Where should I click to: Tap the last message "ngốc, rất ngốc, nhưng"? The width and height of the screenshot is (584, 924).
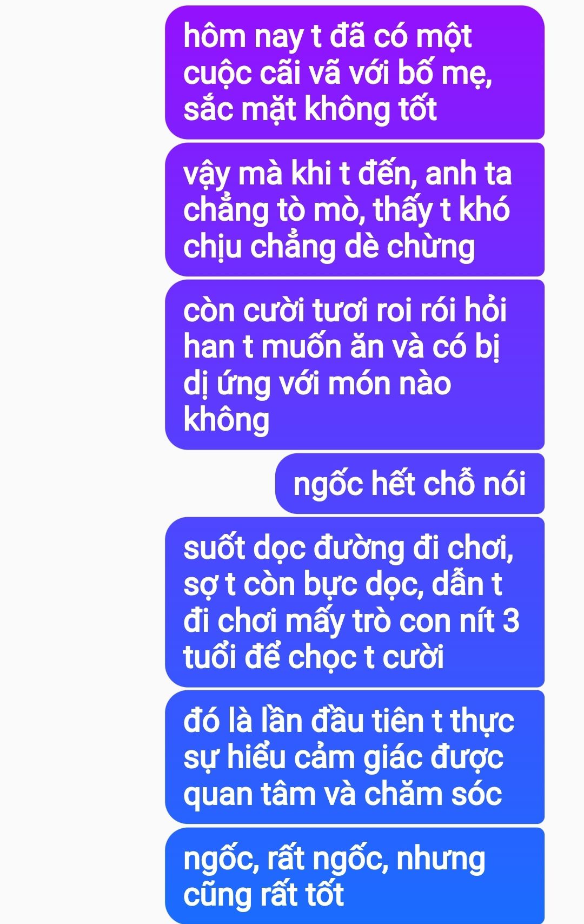tap(355, 876)
